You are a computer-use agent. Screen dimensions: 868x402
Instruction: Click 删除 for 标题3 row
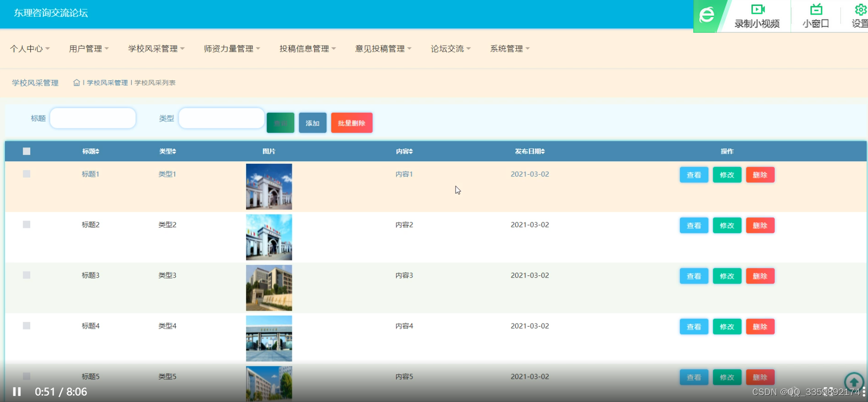(760, 276)
